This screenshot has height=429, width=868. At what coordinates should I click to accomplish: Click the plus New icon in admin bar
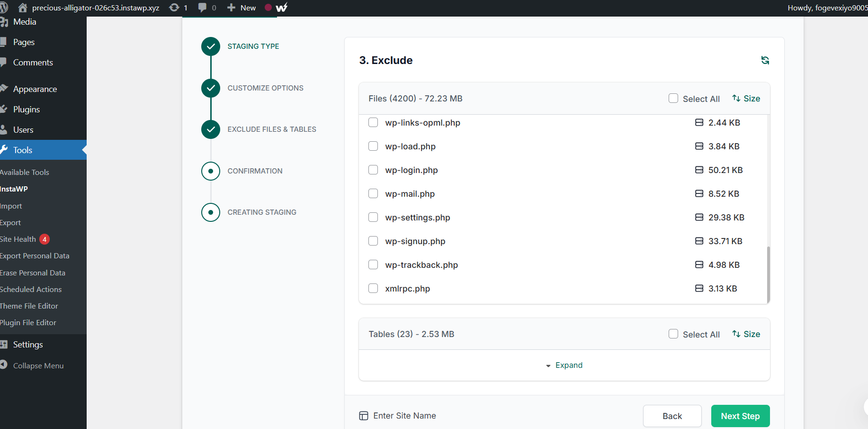tap(231, 8)
